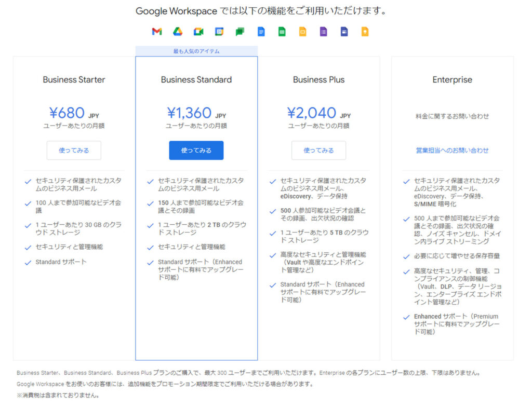Click the footnote about 最大 300 ユーザー
This screenshot has width=532, height=408.
(x=249, y=373)
